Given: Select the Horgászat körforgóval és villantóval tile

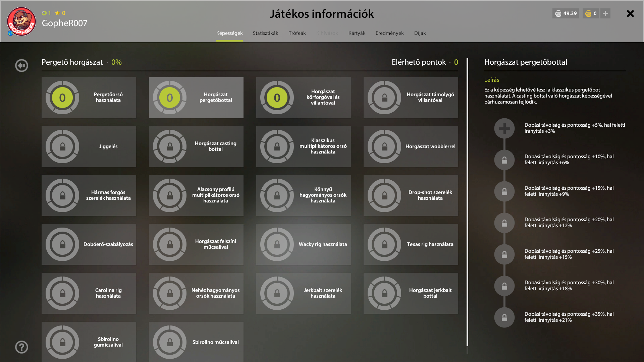Looking at the screenshot, I should tap(303, 98).
